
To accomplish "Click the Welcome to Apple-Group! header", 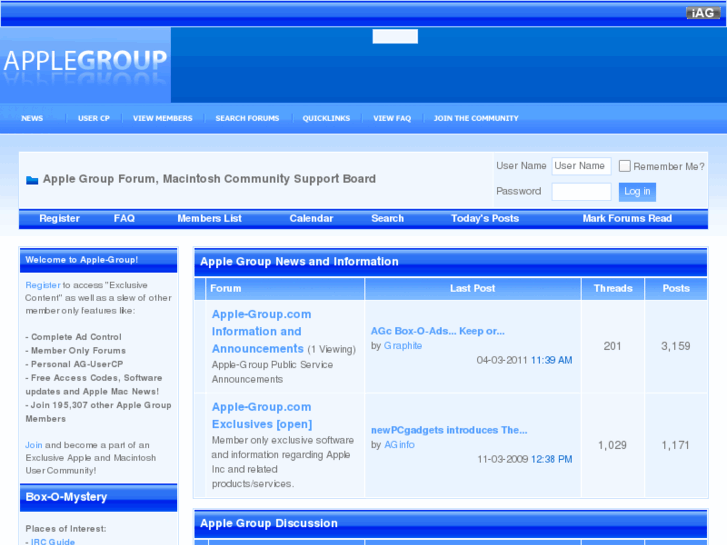I will (98, 260).
